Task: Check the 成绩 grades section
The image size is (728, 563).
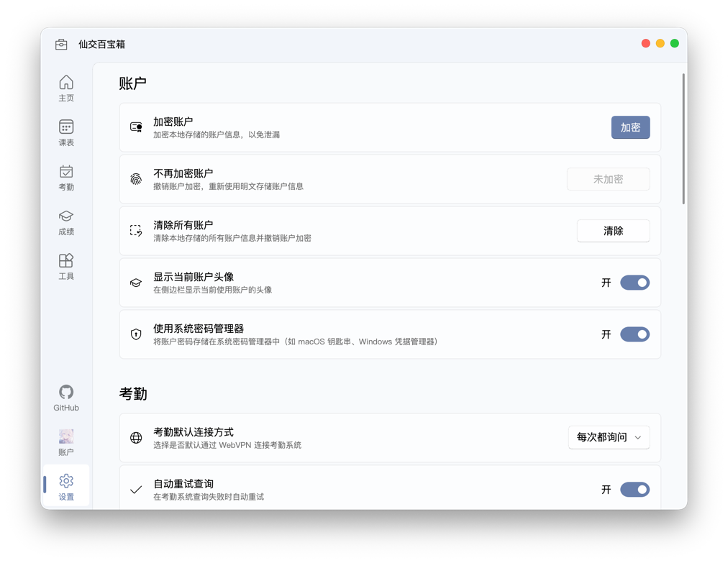Action: 65,222
